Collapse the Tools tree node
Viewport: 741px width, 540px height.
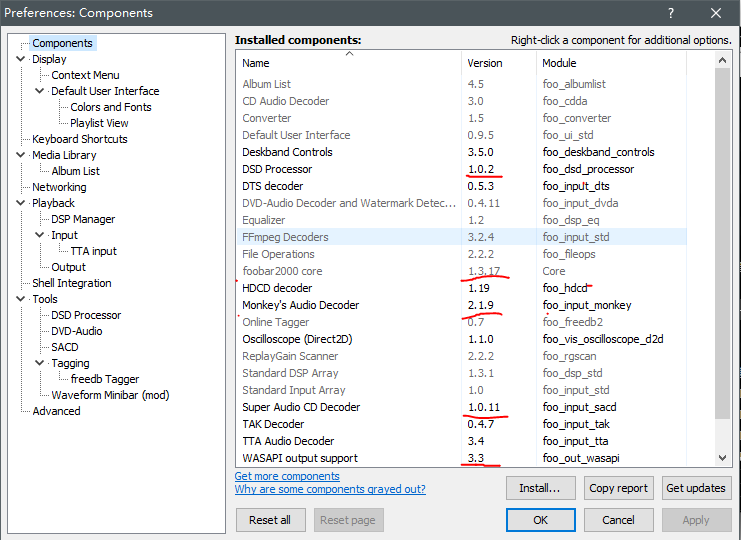coord(21,299)
